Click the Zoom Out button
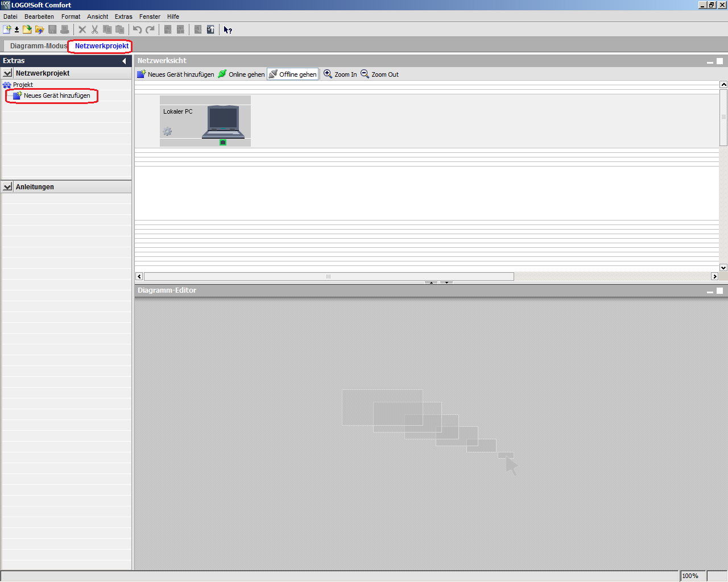The image size is (728, 582). coord(380,74)
